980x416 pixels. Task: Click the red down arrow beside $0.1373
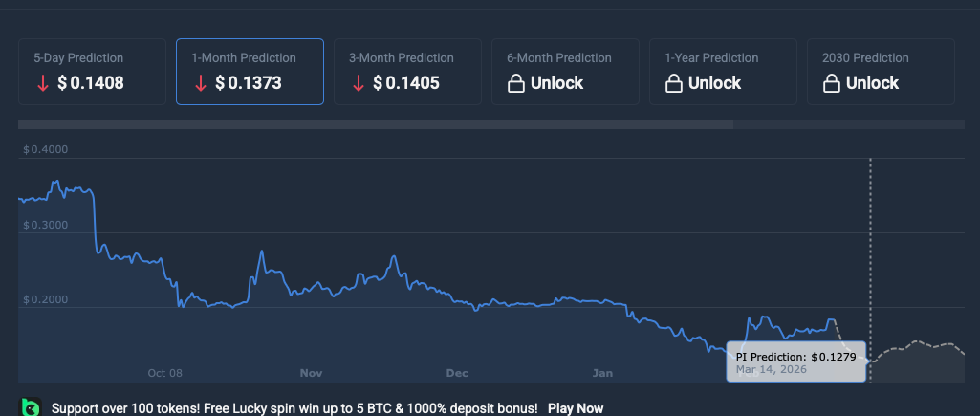(200, 83)
